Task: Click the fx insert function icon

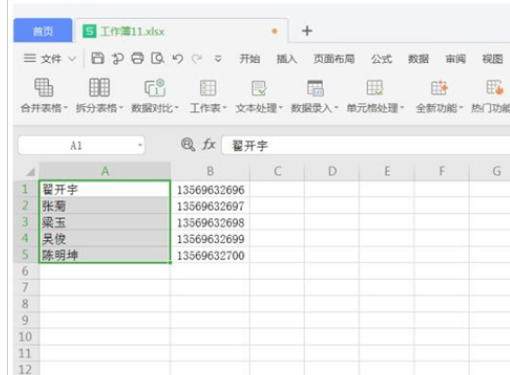Action: point(209,145)
